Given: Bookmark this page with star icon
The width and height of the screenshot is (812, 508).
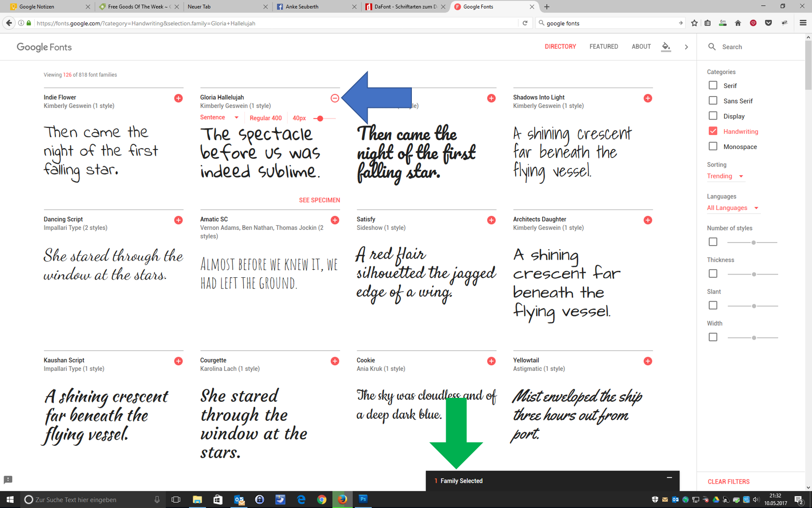Looking at the screenshot, I should pyautogui.click(x=694, y=23).
